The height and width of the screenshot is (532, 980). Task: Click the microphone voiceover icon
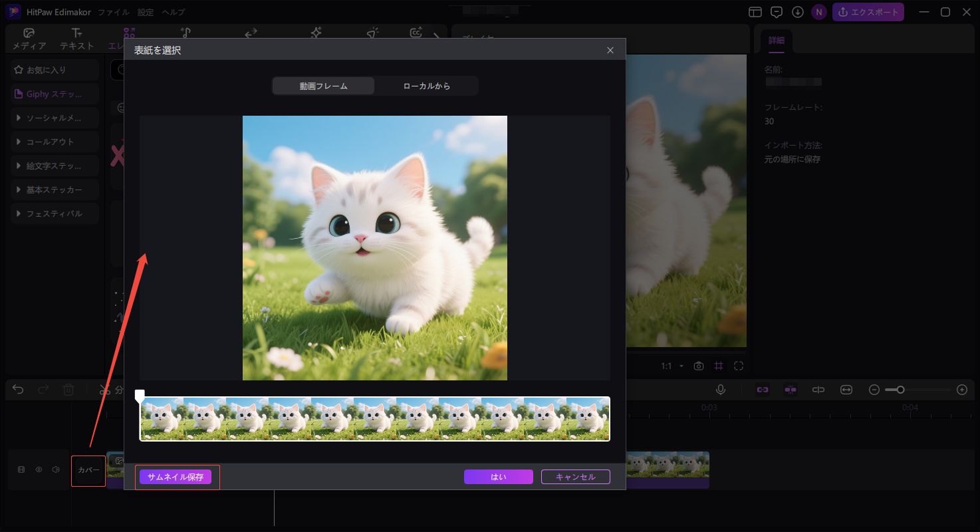point(721,390)
